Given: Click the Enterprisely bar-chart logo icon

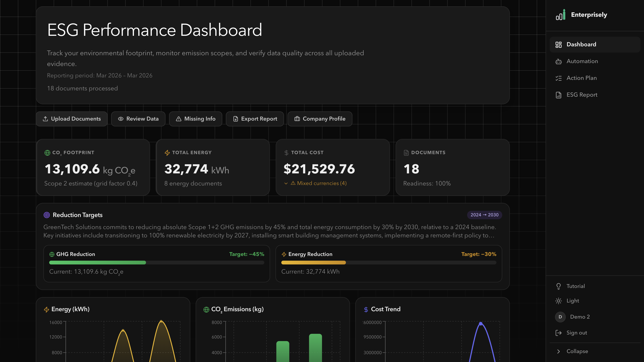Looking at the screenshot, I should point(560,15).
